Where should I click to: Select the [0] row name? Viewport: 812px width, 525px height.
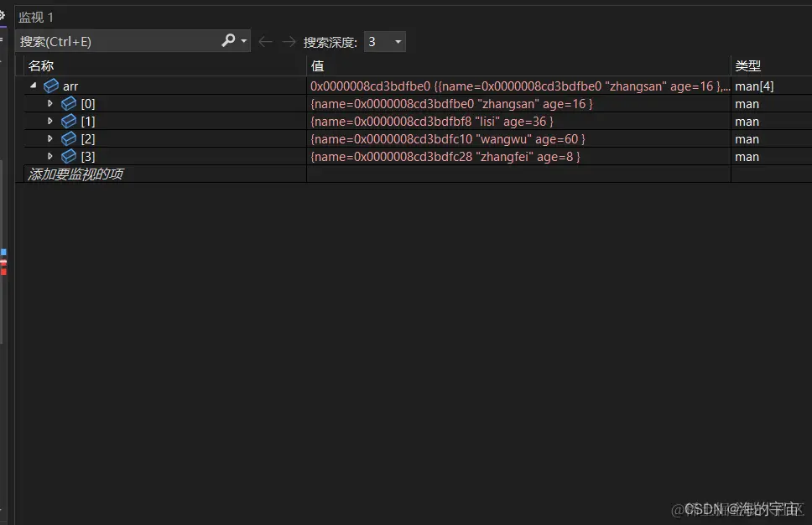(x=88, y=104)
